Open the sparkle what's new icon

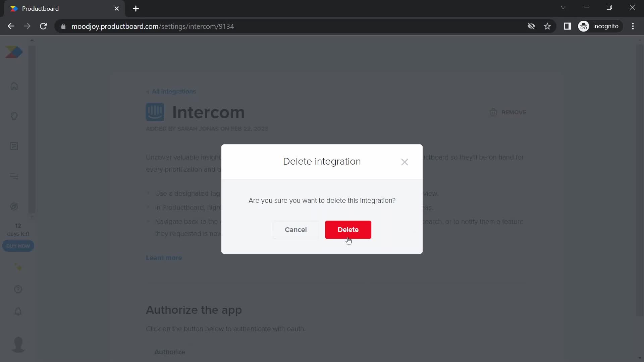[x=18, y=267]
